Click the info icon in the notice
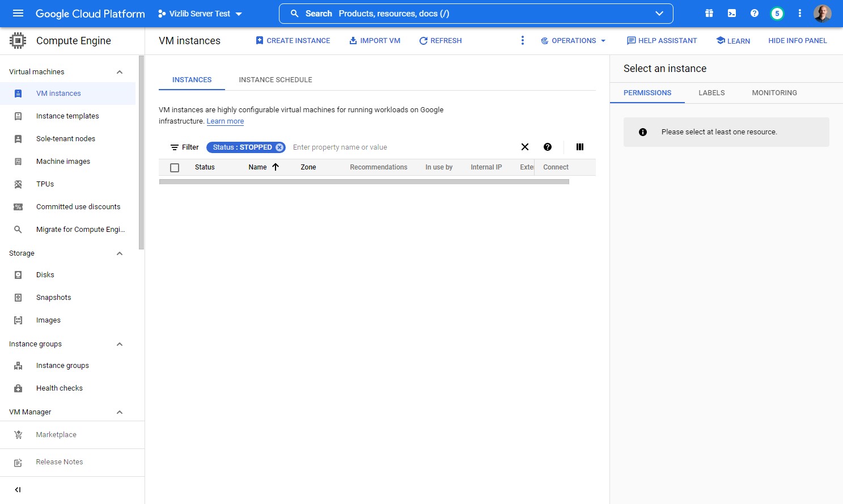843x504 pixels. pyautogui.click(x=643, y=132)
